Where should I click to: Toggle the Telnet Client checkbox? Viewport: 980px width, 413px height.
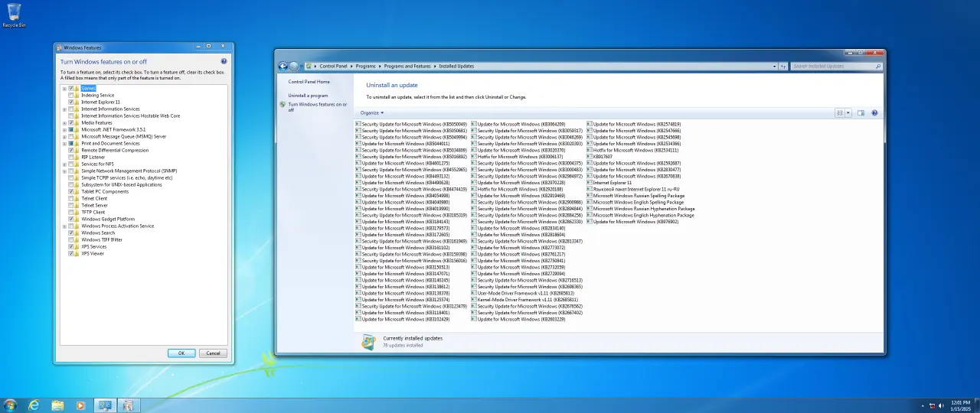tap(71, 198)
